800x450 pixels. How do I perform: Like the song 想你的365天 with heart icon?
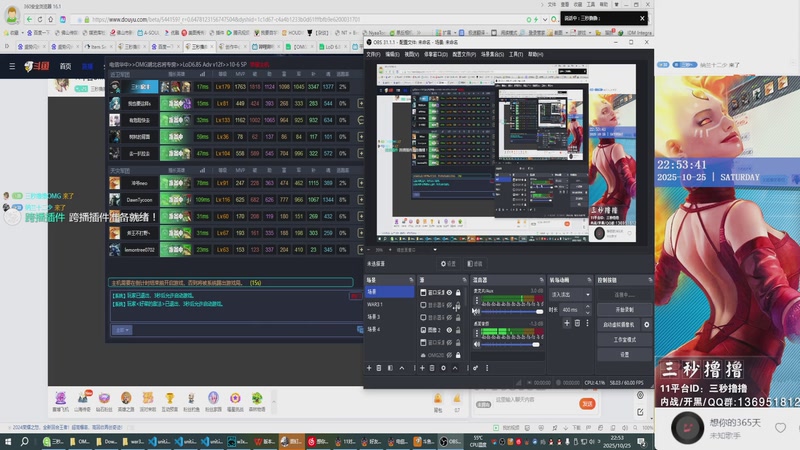pyautogui.click(x=780, y=428)
